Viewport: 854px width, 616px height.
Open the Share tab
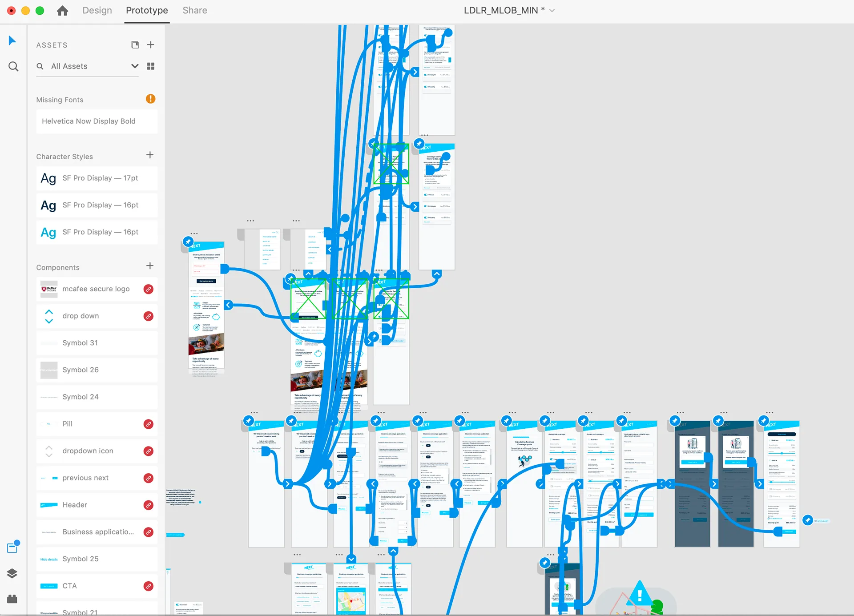tap(195, 10)
